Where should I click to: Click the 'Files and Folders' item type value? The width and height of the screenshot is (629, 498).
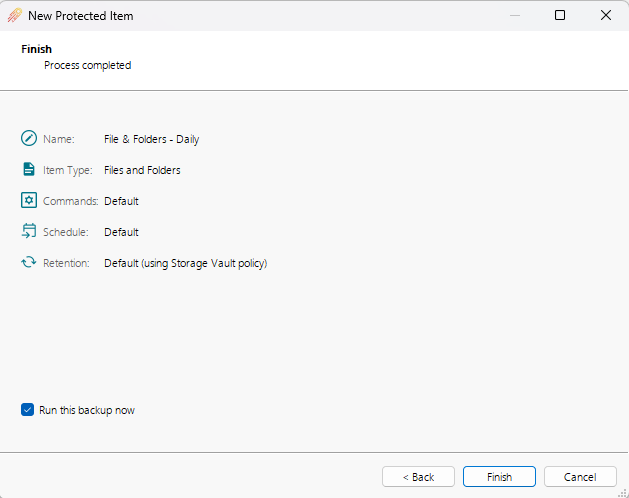pyautogui.click(x=142, y=170)
